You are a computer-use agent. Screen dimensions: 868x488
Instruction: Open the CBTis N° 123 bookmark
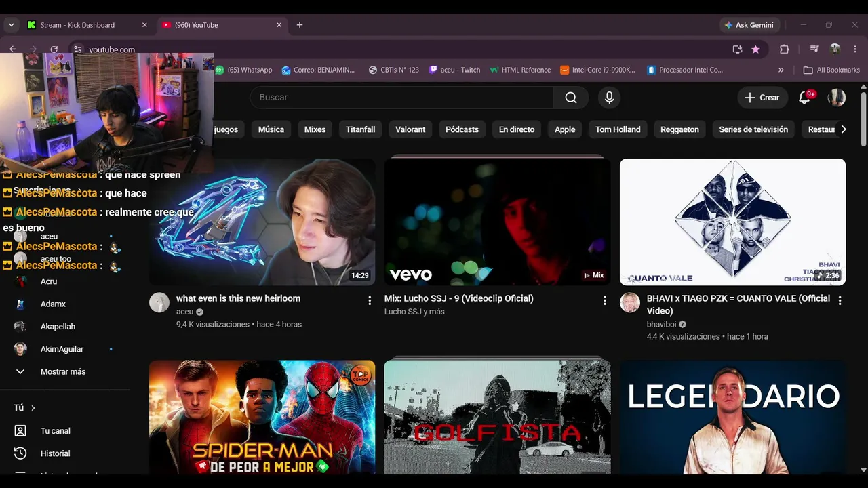[393, 70]
